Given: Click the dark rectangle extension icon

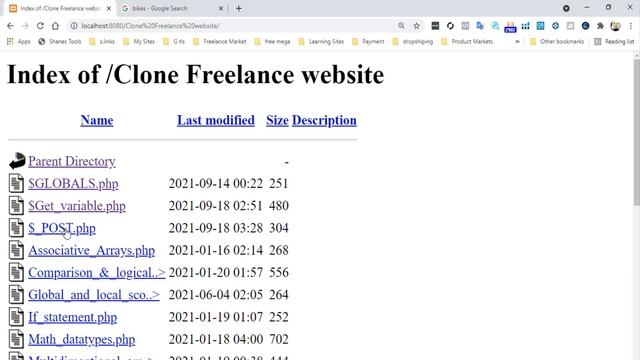Looking at the screenshot, I should tap(435, 26).
